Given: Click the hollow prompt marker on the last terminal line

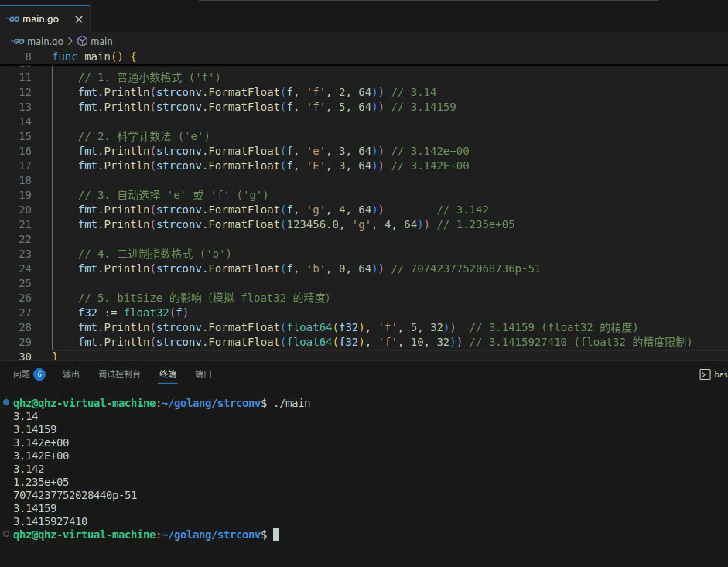Looking at the screenshot, I should 6,534.
